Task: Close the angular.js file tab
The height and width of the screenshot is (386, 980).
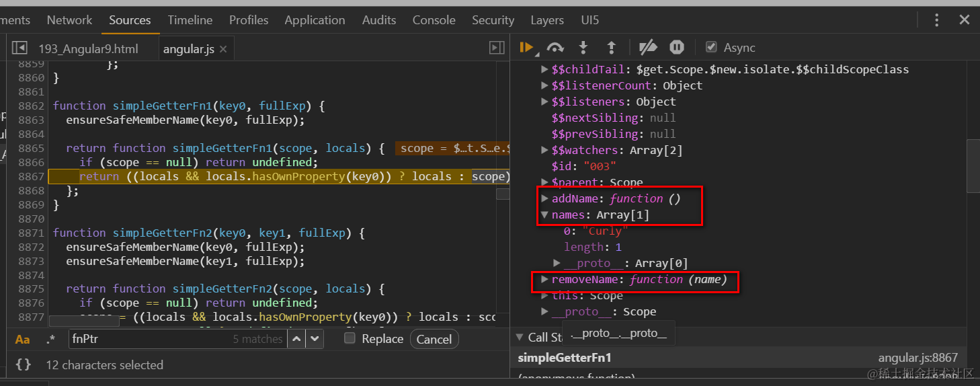Action: pos(223,49)
